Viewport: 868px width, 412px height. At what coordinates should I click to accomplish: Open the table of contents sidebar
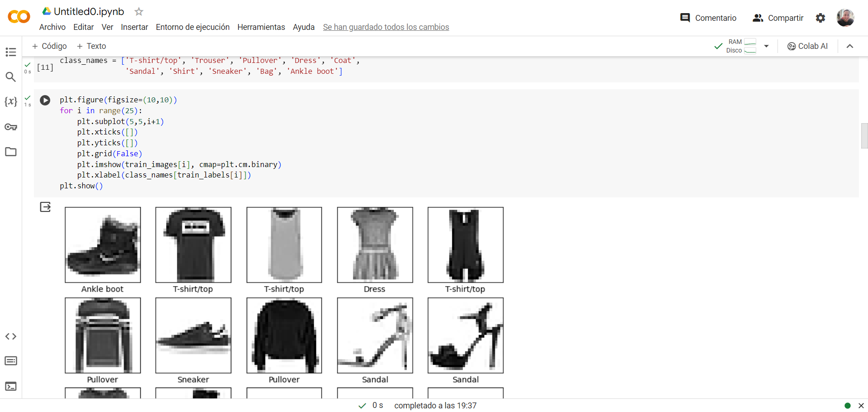pyautogui.click(x=11, y=52)
